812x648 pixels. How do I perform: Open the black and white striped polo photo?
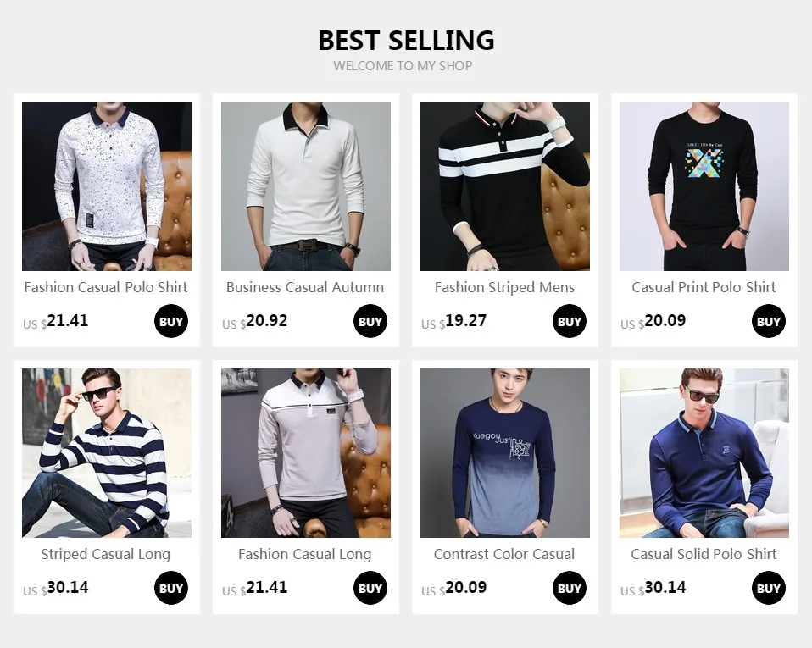pos(505,186)
